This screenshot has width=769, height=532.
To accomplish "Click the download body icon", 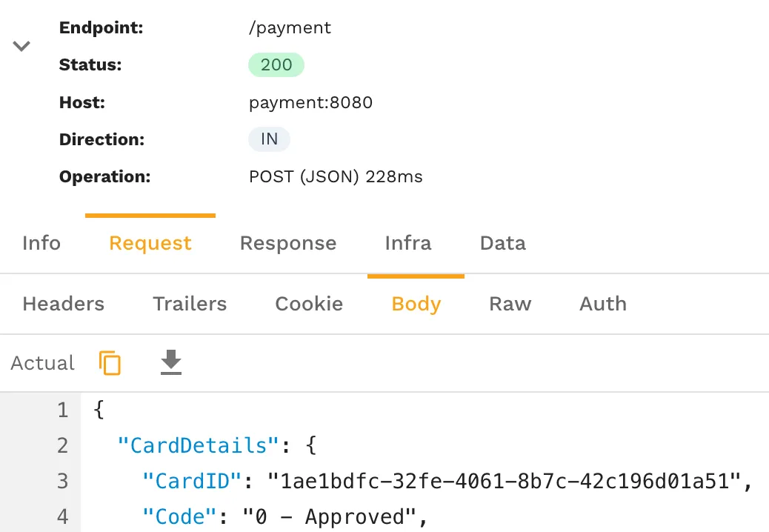I will (x=170, y=363).
